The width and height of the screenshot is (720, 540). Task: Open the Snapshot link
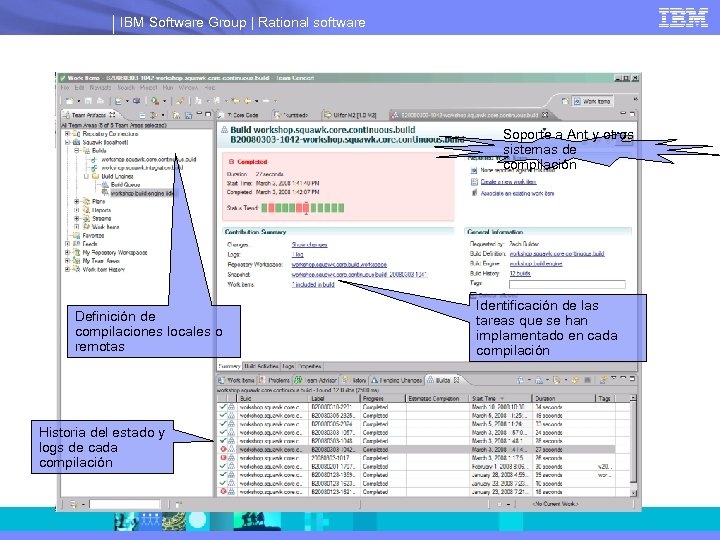click(359, 275)
